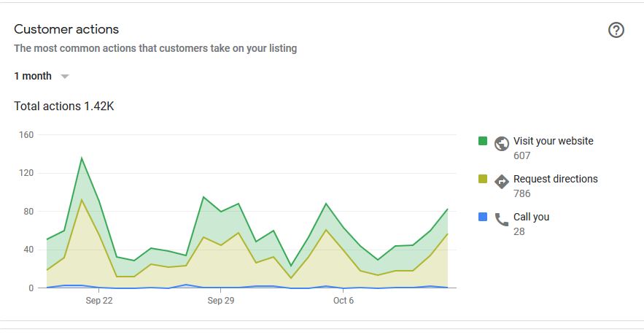Select the directions arrow diamond icon
The height and width of the screenshot is (335, 644).
[501, 181]
